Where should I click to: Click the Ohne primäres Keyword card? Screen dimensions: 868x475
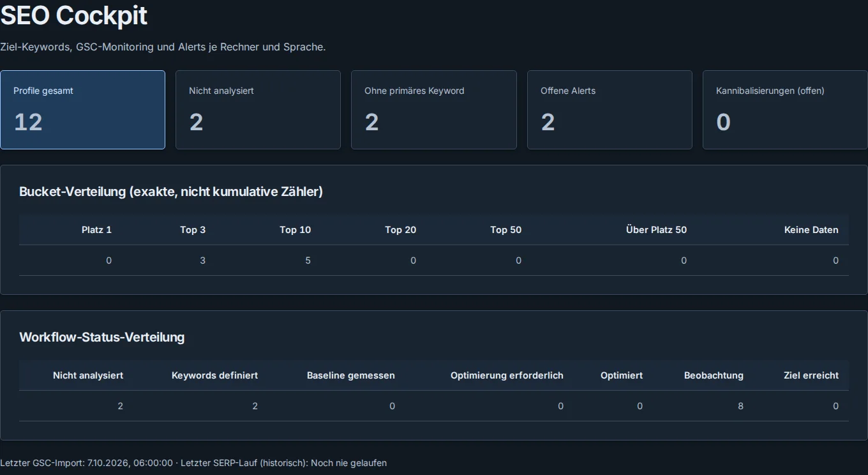tap(434, 110)
